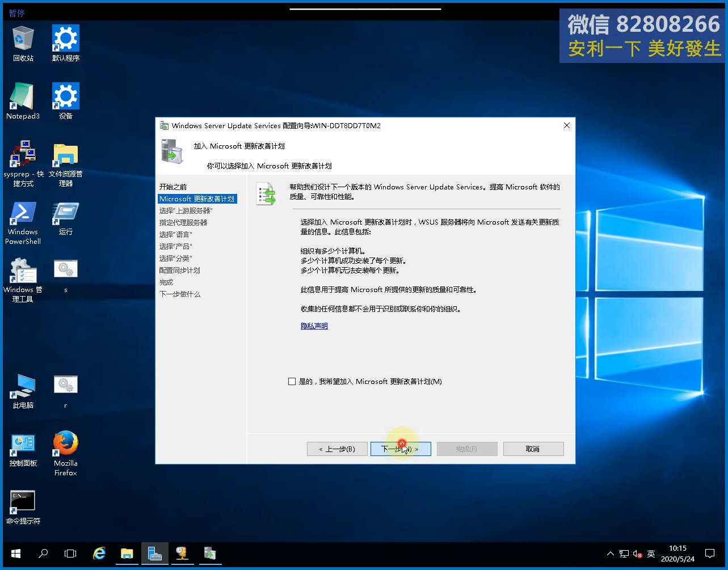Open the 隐私声明 privacy statement link
The height and width of the screenshot is (570, 728).
click(x=314, y=326)
